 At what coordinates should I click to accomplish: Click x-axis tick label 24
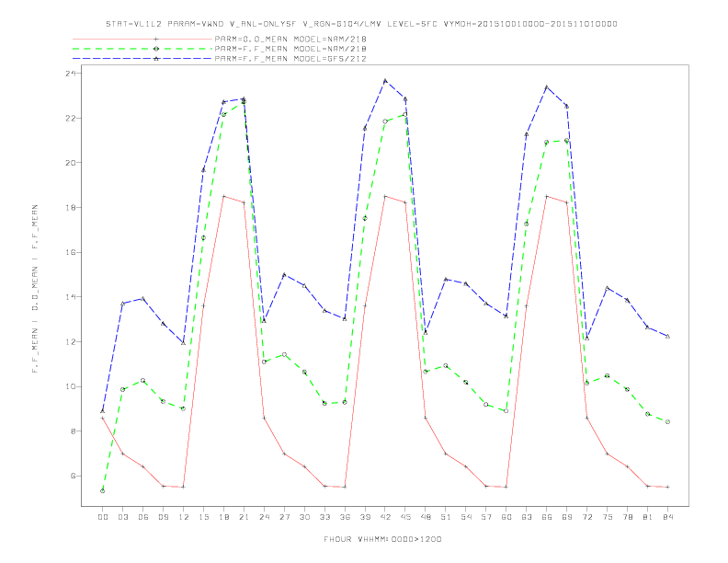click(264, 517)
